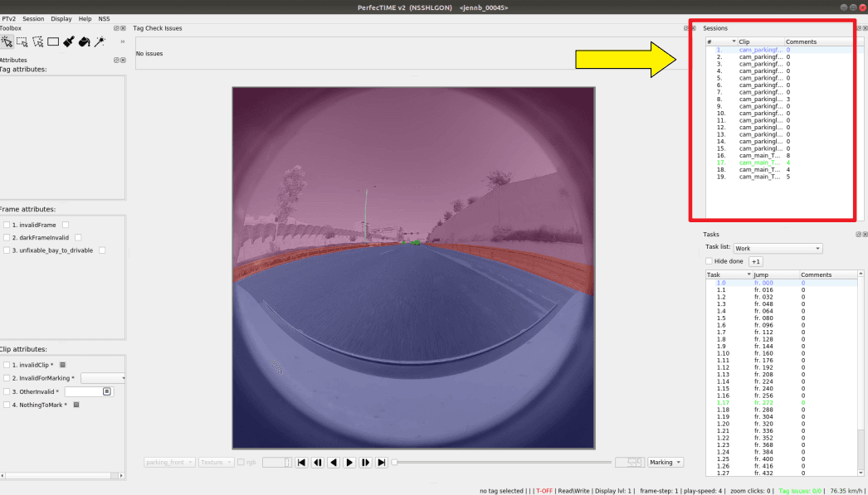Screen dimensions: 868x495
Task: Jump to the last frame
Action: pyautogui.click(x=382, y=463)
